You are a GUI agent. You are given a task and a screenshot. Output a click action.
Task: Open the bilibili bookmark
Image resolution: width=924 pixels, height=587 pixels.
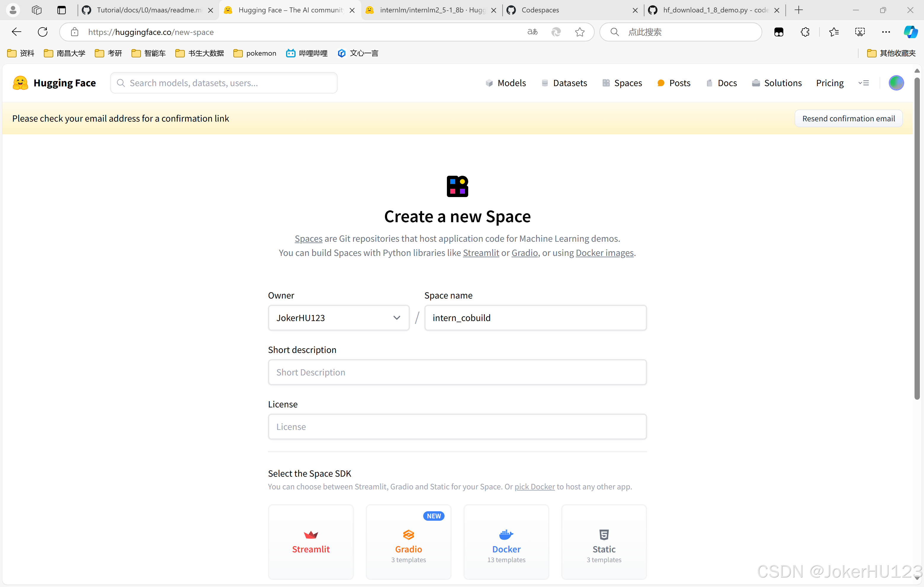click(307, 53)
